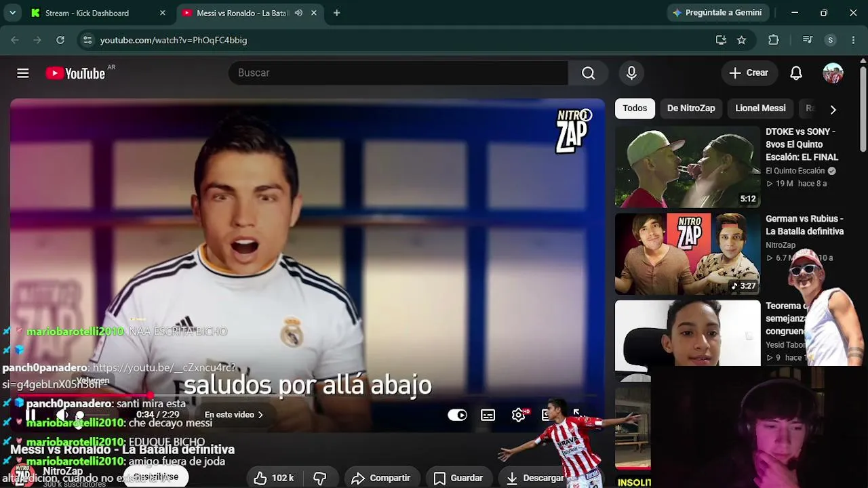Open German vs Rubius video thumbnail
This screenshot has height=488, width=868.
coord(688,254)
